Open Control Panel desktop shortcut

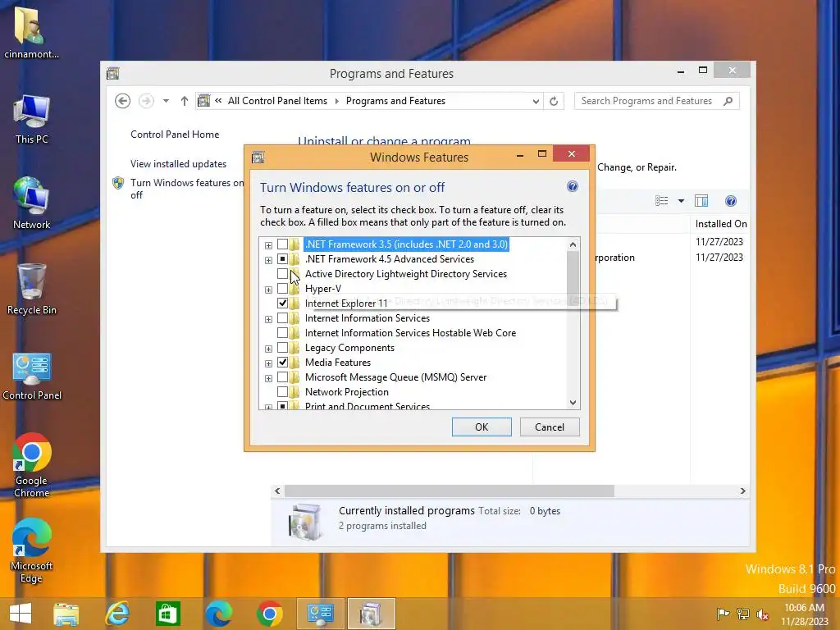(x=32, y=375)
